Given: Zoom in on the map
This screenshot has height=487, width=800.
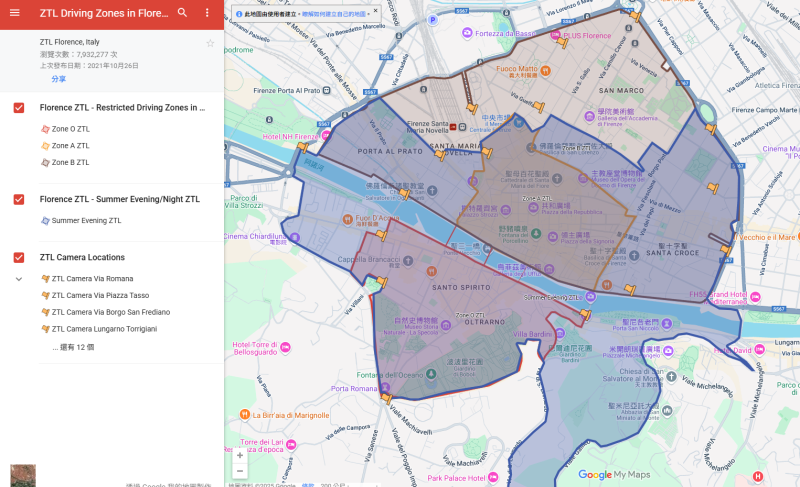Looking at the screenshot, I should 239,455.
